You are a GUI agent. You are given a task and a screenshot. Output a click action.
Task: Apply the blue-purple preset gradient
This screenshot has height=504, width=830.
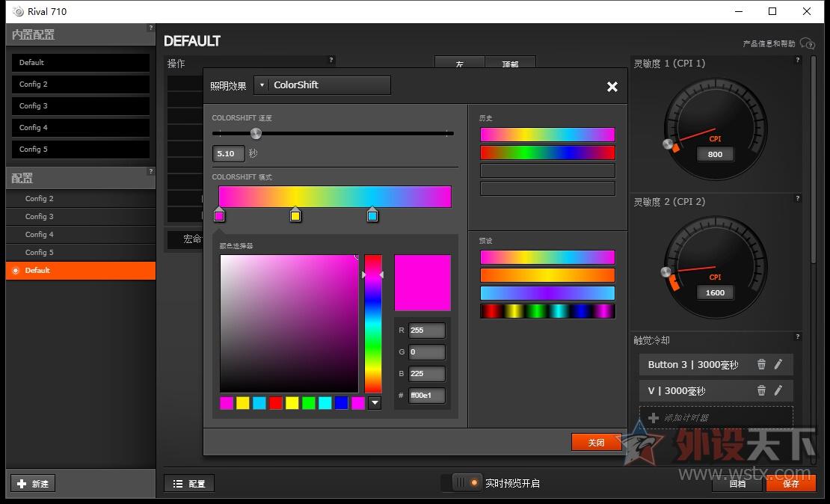coord(547,293)
